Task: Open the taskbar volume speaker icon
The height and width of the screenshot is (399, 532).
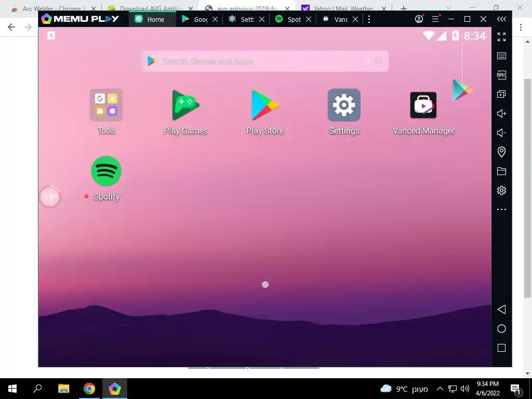Action: (x=465, y=389)
